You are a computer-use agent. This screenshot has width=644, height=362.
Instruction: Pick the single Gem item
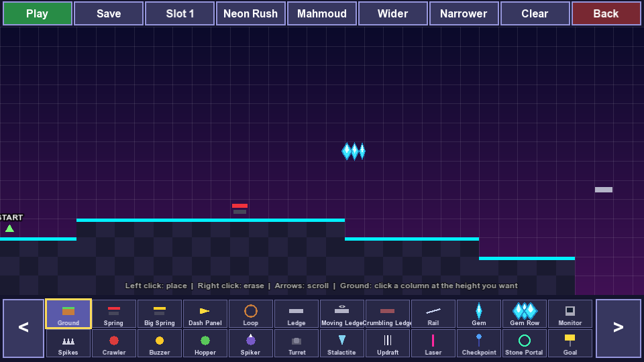tap(478, 314)
